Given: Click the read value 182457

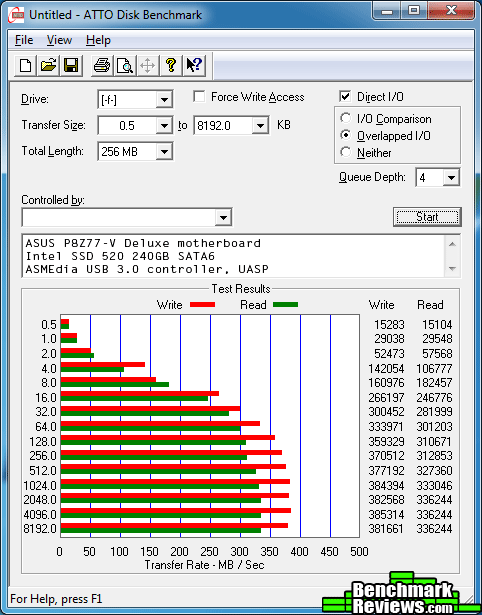Looking at the screenshot, I should click(x=434, y=383).
